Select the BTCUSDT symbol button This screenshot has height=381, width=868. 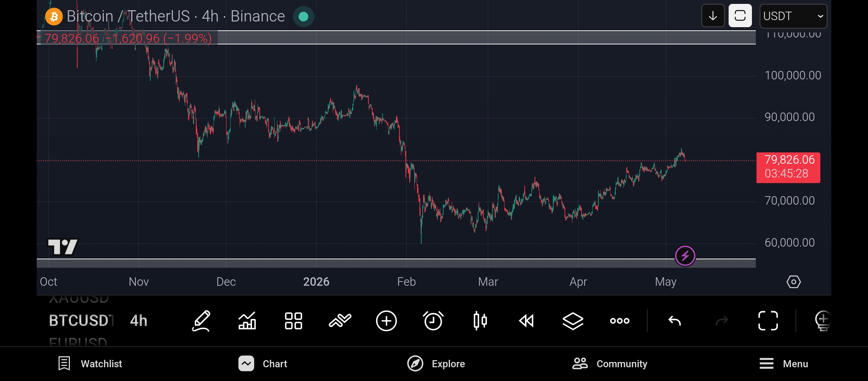tap(81, 321)
